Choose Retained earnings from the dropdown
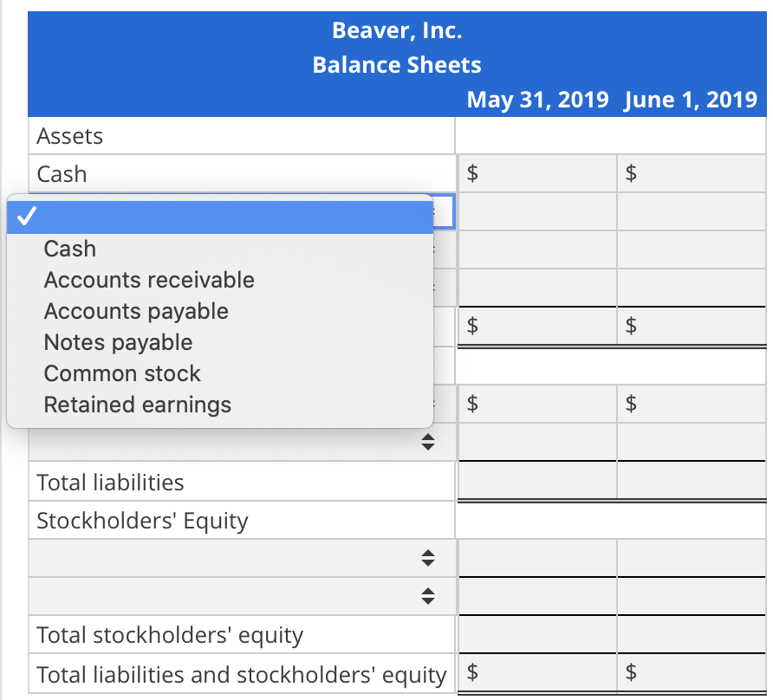 137,405
